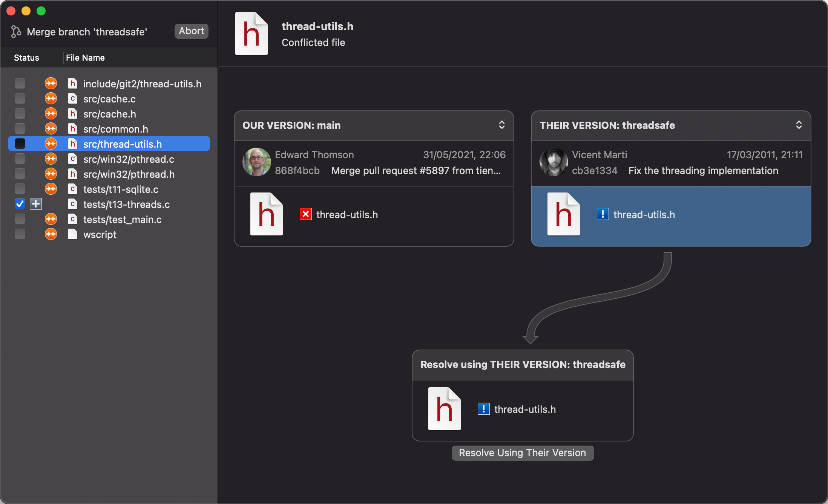Abort the merge
This screenshot has width=828, height=504.
click(192, 31)
